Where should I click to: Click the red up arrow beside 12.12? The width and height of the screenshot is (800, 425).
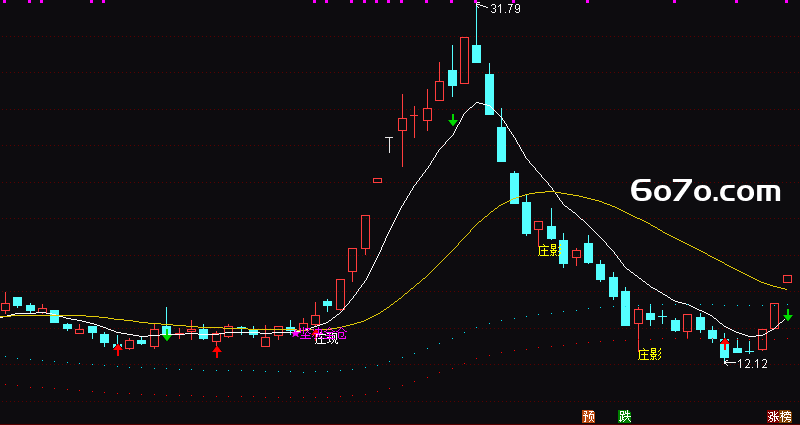pos(724,343)
